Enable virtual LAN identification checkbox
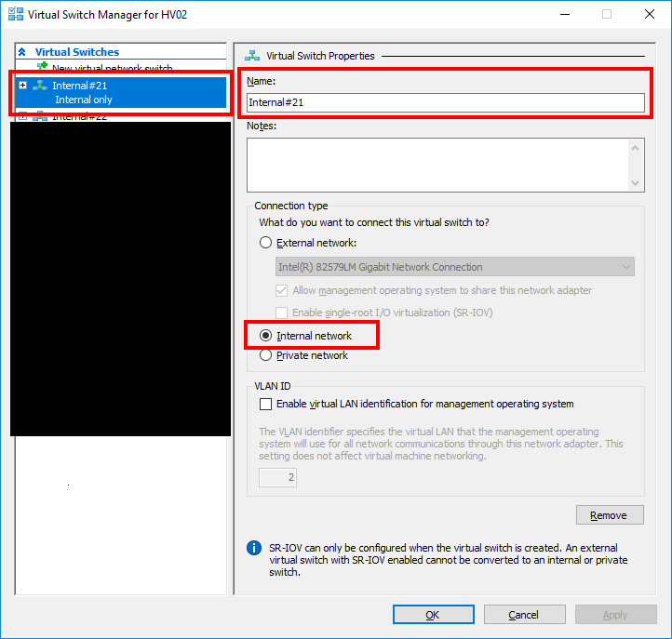 coord(265,404)
